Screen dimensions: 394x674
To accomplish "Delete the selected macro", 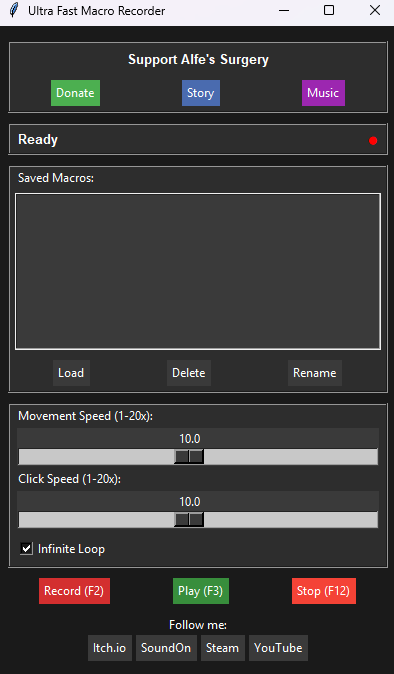I will pos(189,373).
